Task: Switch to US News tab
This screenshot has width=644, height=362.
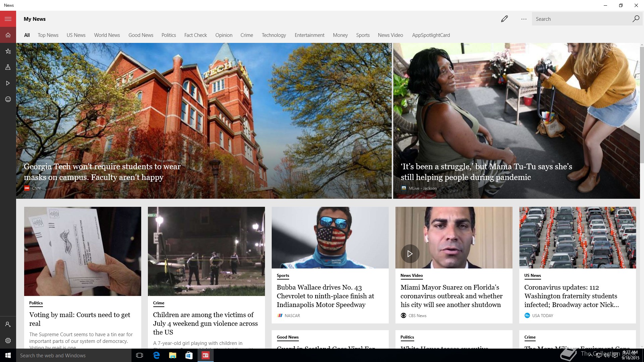Action: (x=76, y=35)
